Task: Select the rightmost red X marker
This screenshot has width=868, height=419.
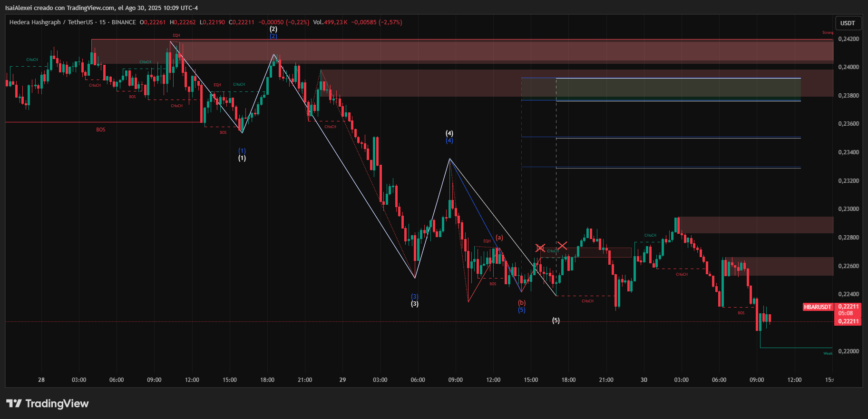Action: (562, 246)
